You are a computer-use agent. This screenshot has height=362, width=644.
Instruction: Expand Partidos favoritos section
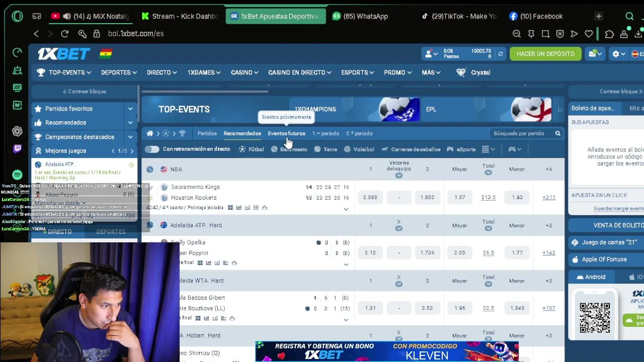[130, 109]
